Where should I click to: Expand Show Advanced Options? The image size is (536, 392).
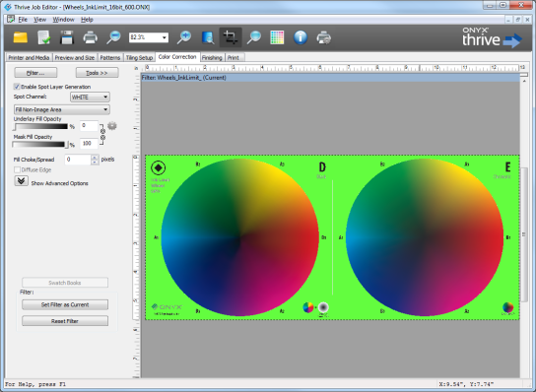(21, 181)
